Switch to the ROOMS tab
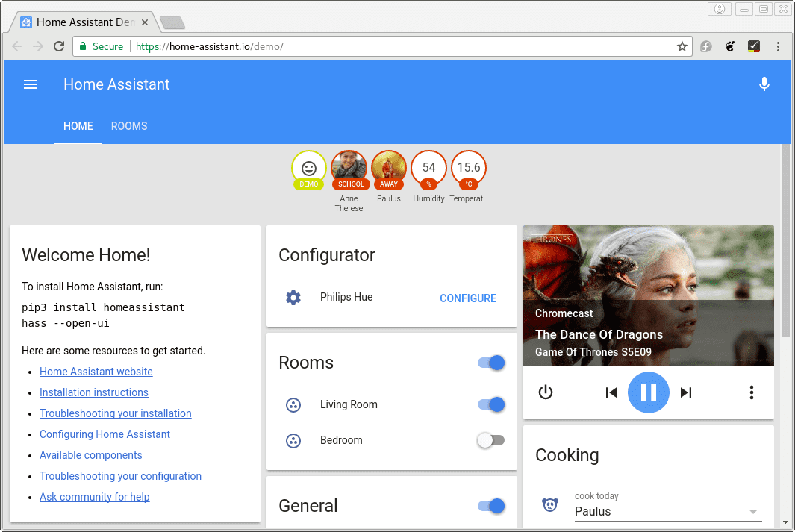 129,126
